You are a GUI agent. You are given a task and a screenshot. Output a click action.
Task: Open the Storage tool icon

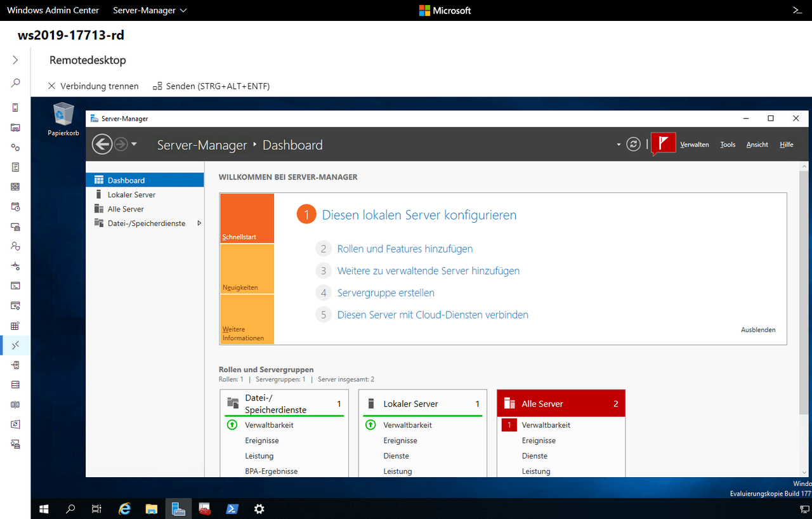click(x=15, y=384)
